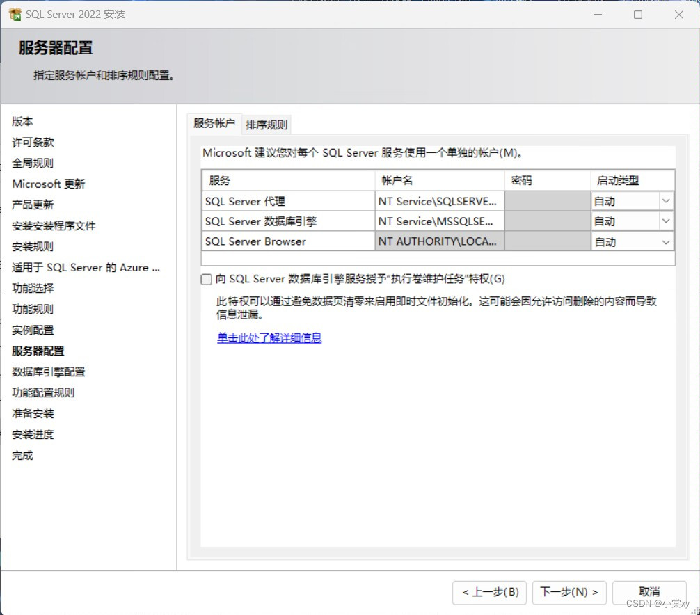
Task: Select 许可条款 step in sidebar
Action: (33, 143)
